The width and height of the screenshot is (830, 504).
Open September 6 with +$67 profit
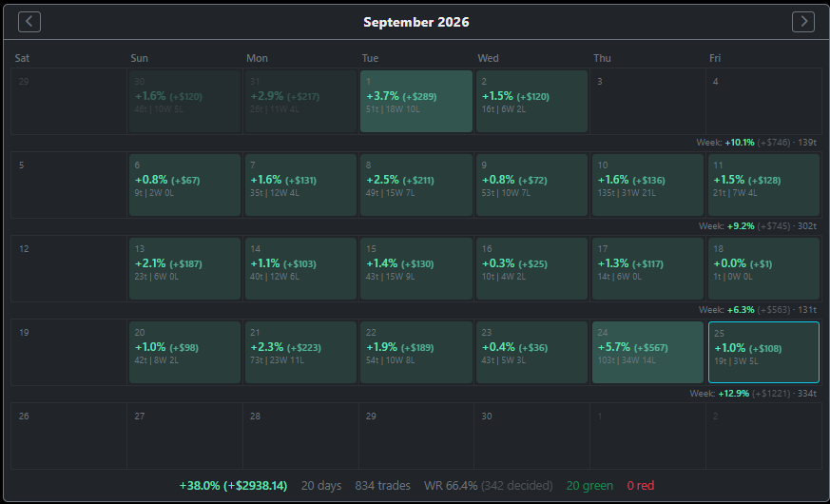(184, 184)
